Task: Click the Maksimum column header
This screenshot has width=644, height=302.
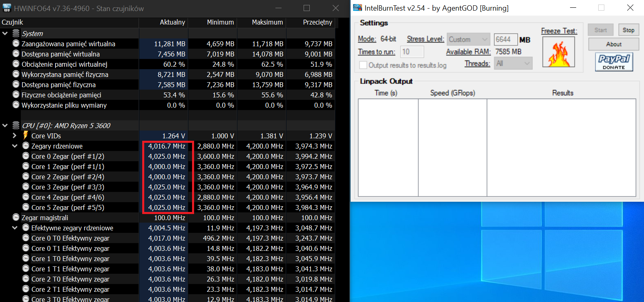Action: (262, 22)
